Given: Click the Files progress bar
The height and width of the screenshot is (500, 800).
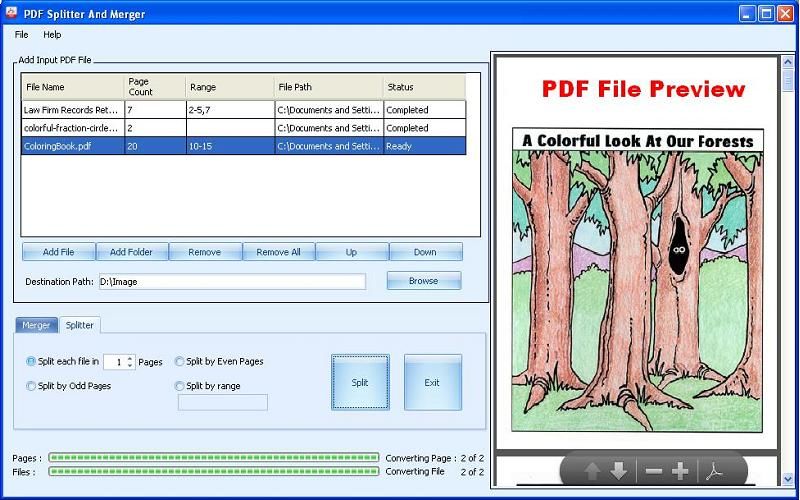Looking at the screenshot, I should (x=214, y=471).
